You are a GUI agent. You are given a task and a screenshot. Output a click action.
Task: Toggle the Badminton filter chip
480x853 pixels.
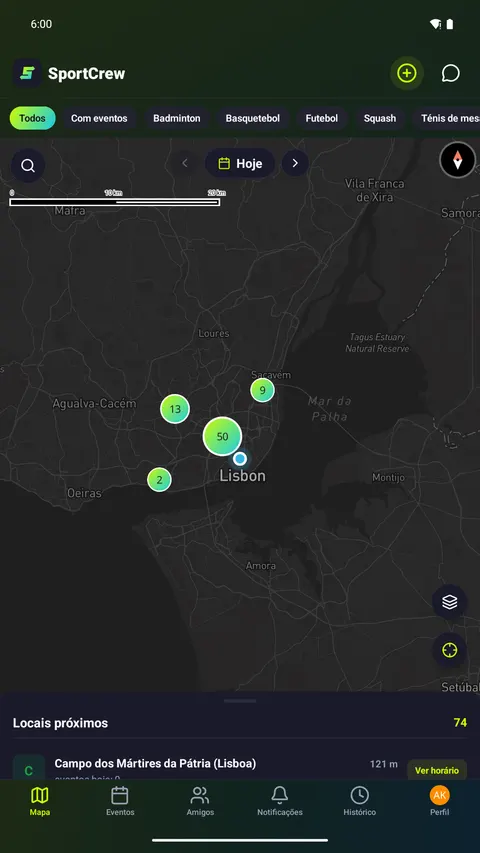pyautogui.click(x=177, y=118)
